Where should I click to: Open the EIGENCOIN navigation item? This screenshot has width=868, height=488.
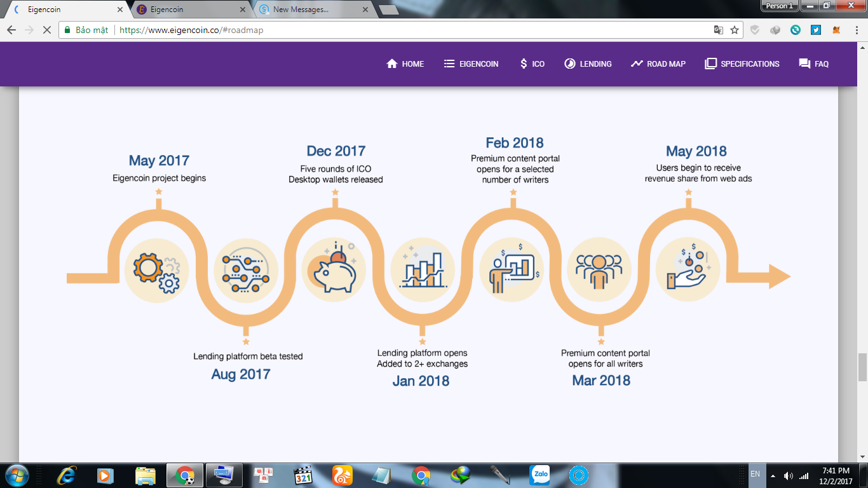coord(471,64)
